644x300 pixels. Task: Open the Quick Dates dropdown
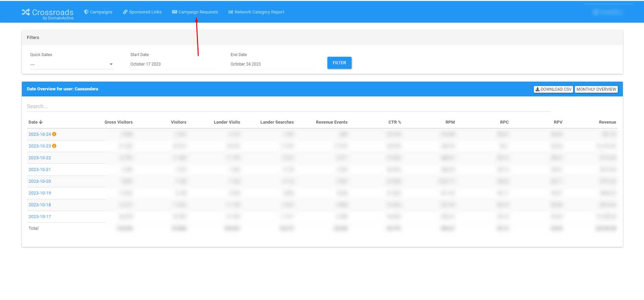pyautogui.click(x=72, y=64)
